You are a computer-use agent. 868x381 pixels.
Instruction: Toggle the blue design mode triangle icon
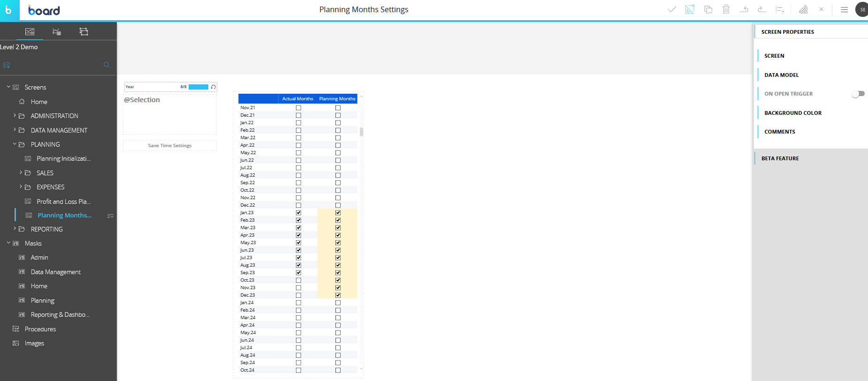pos(690,9)
